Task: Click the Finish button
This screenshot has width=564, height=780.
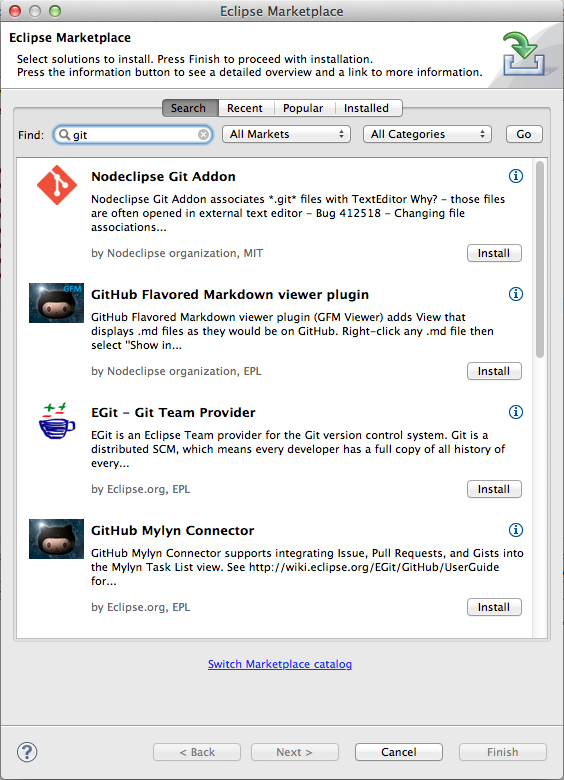Action: click(503, 752)
